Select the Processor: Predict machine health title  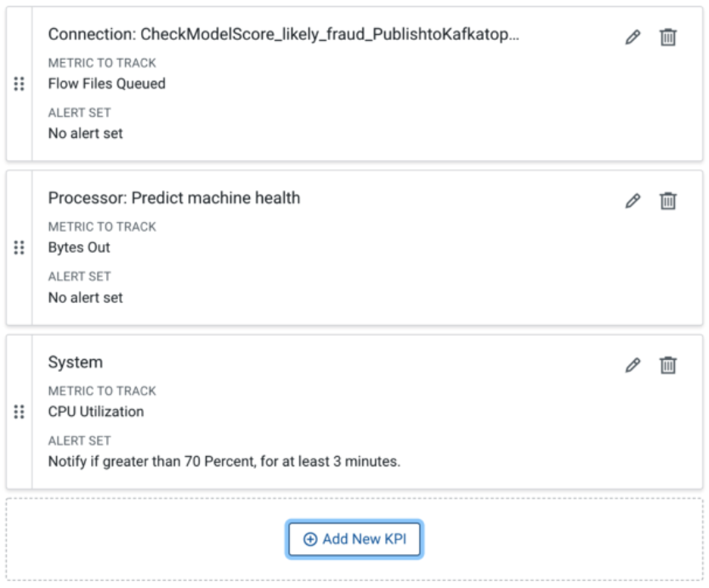[x=174, y=198]
